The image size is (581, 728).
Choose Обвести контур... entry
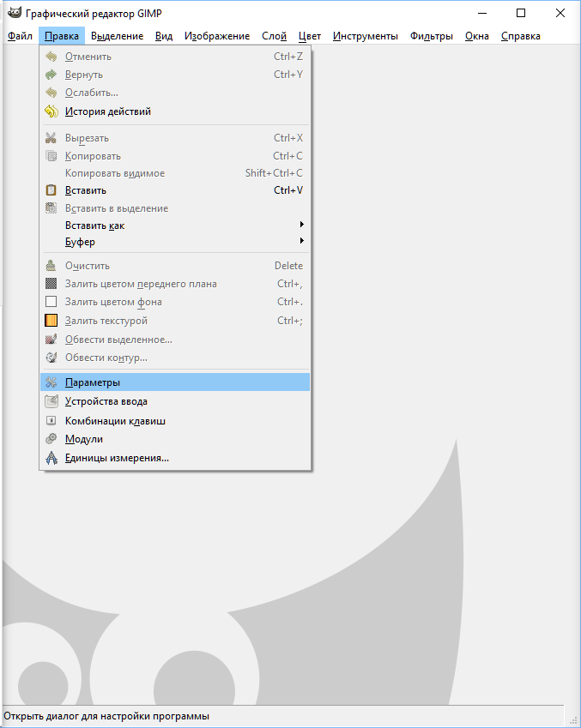click(175, 358)
